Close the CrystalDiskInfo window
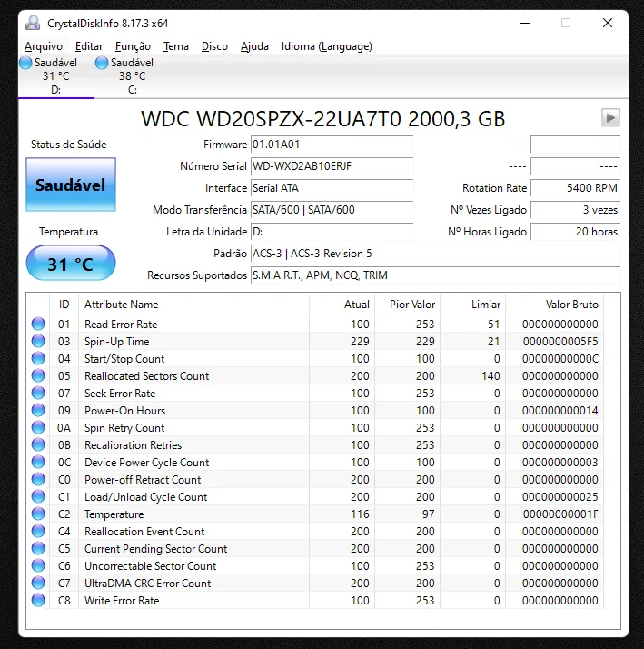Screen dimensions: 644x649 pos(608,24)
